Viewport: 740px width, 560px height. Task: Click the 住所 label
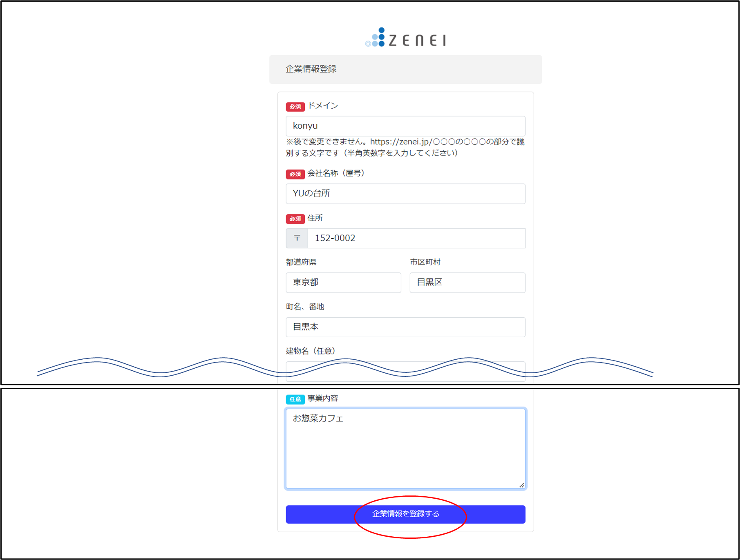tap(315, 218)
